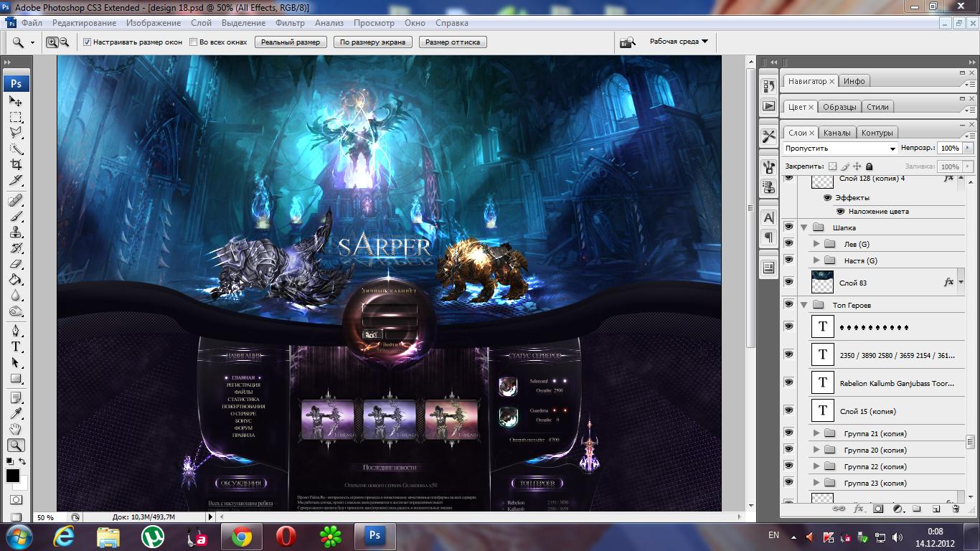The width and height of the screenshot is (980, 551).
Task: Select the Horizontal Type tool
Action: (x=16, y=347)
